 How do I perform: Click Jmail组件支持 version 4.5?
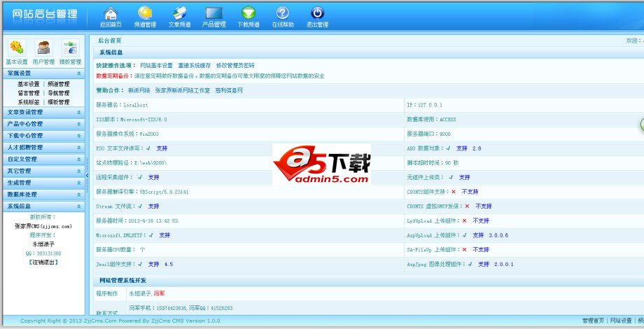tap(169, 264)
